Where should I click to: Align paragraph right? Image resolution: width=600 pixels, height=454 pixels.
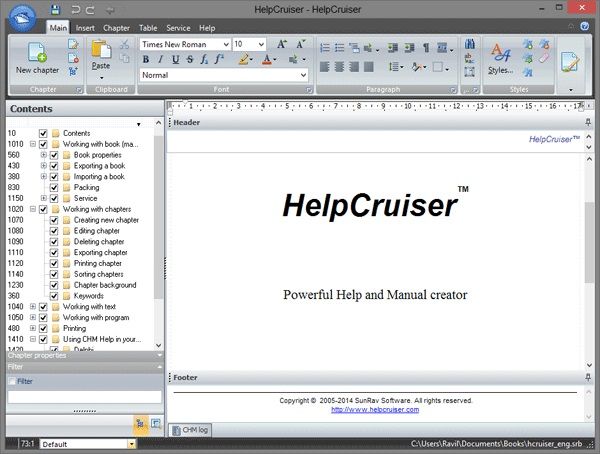(354, 67)
